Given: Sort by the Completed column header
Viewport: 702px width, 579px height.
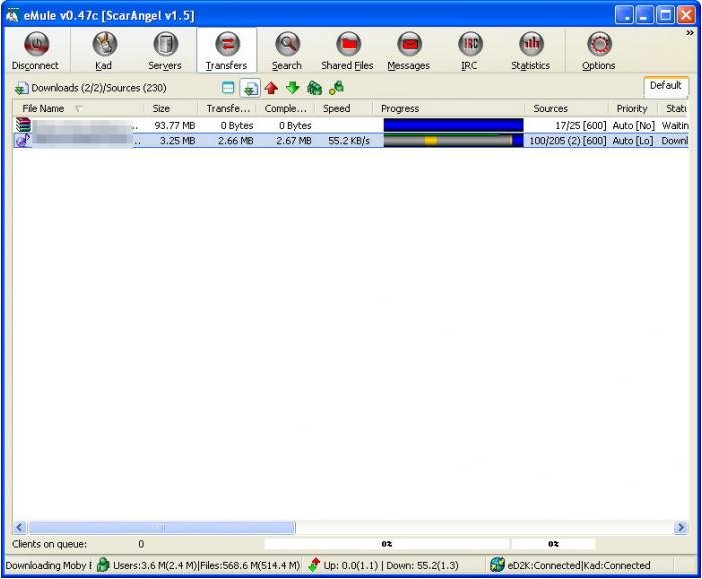Looking at the screenshot, I should [x=285, y=108].
